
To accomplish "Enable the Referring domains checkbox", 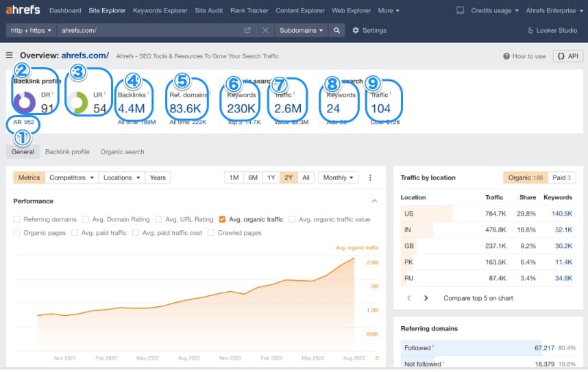I will click(x=17, y=219).
